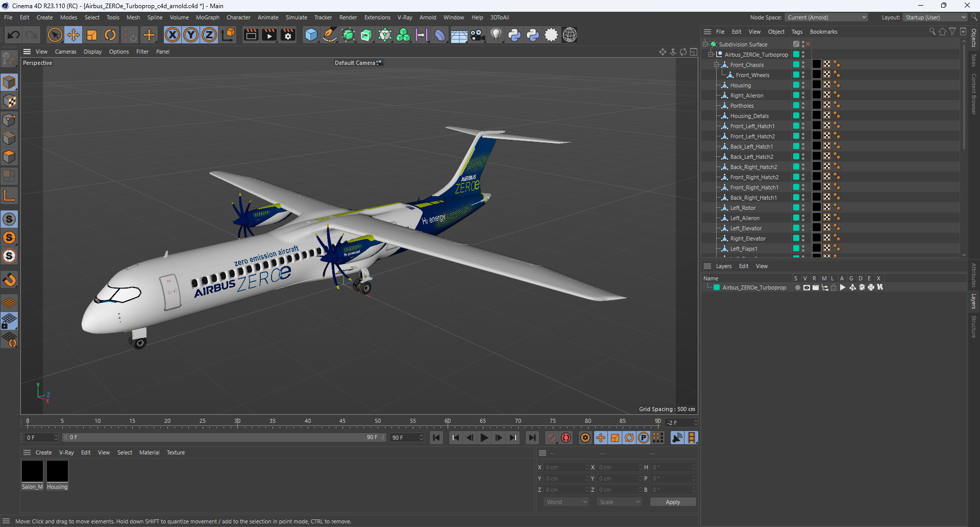Add a Cube primitive object

pos(311,35)
